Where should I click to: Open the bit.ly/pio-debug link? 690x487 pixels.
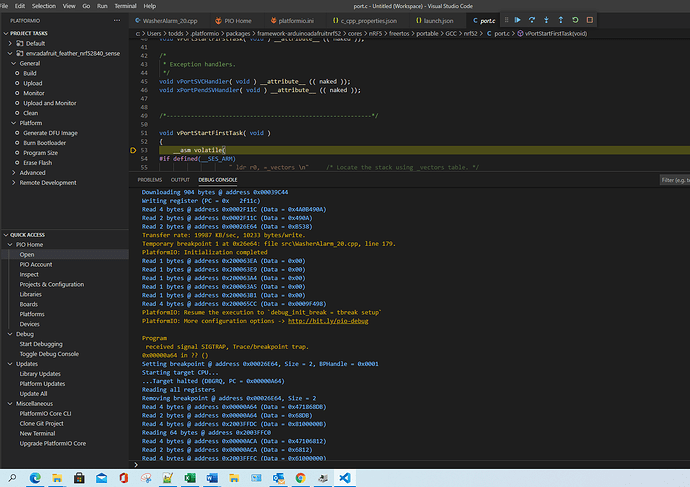click(x=328, y=321)
